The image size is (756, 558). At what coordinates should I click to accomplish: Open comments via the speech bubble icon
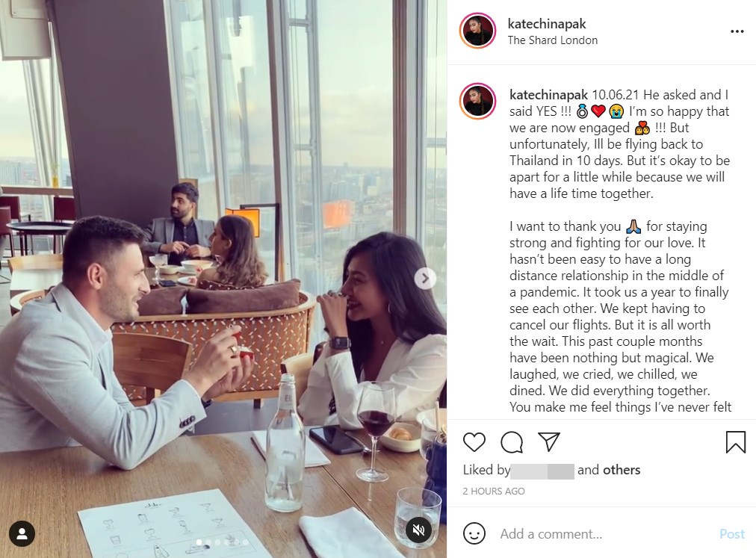click(512, 441)
